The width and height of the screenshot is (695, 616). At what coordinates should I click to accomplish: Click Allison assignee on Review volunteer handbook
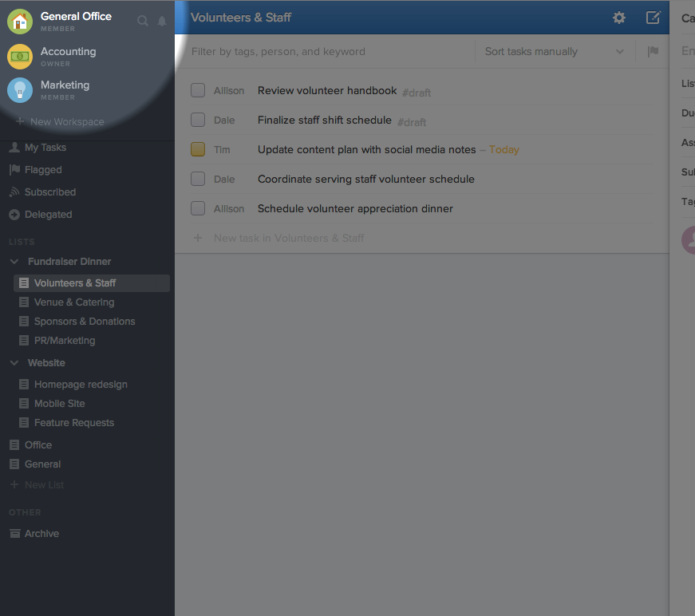pyautogui.click(x=229, y=90)
